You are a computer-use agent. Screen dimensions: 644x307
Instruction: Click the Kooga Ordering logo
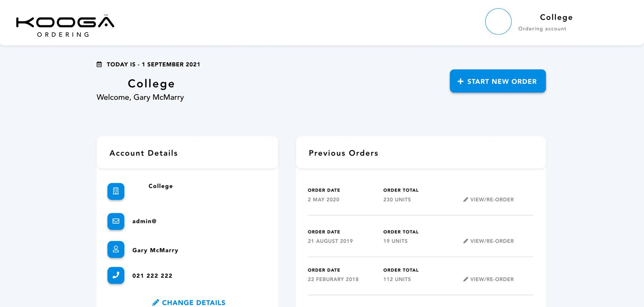(65, 26)
